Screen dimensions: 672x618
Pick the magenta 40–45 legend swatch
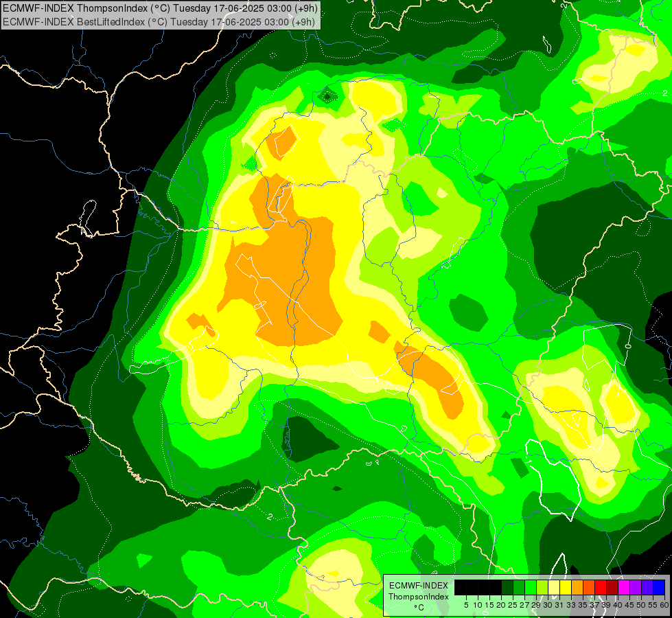coord(623,587)
